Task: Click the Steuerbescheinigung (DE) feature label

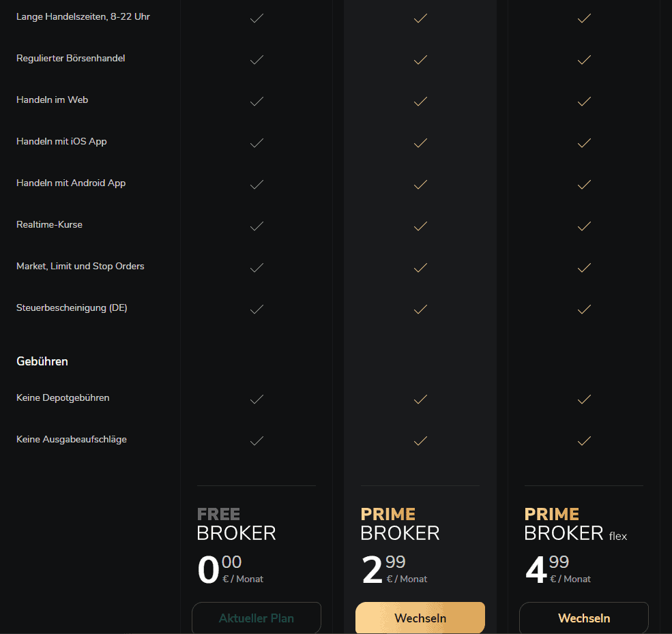Action: (72, 307)
